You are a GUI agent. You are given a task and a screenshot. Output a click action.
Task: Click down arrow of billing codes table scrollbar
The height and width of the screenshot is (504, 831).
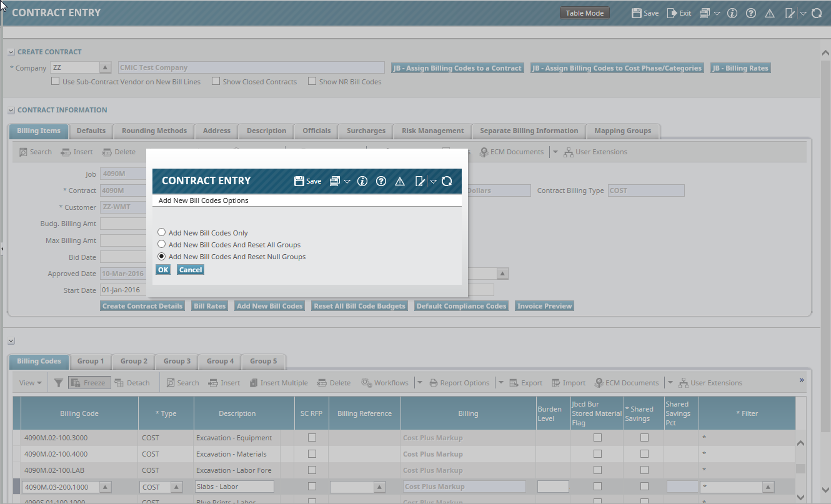800,497
